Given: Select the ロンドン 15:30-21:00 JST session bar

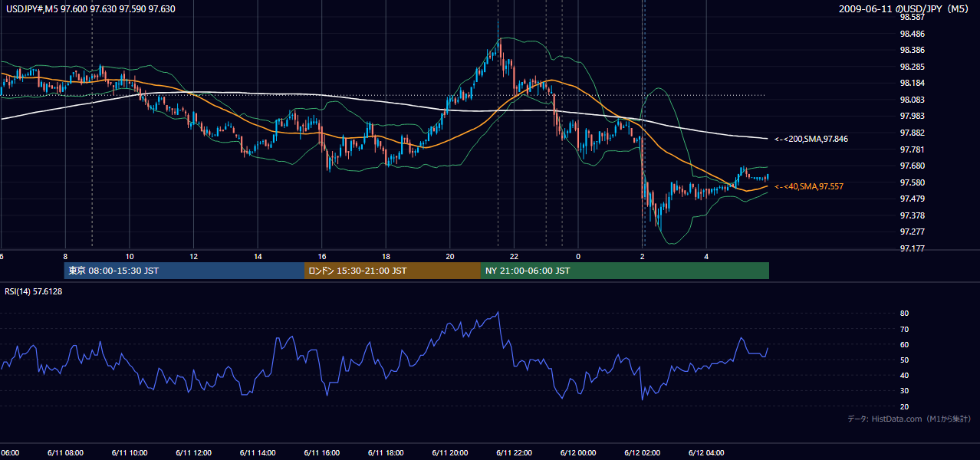Looking at the screenshot, I should [393, 271].
